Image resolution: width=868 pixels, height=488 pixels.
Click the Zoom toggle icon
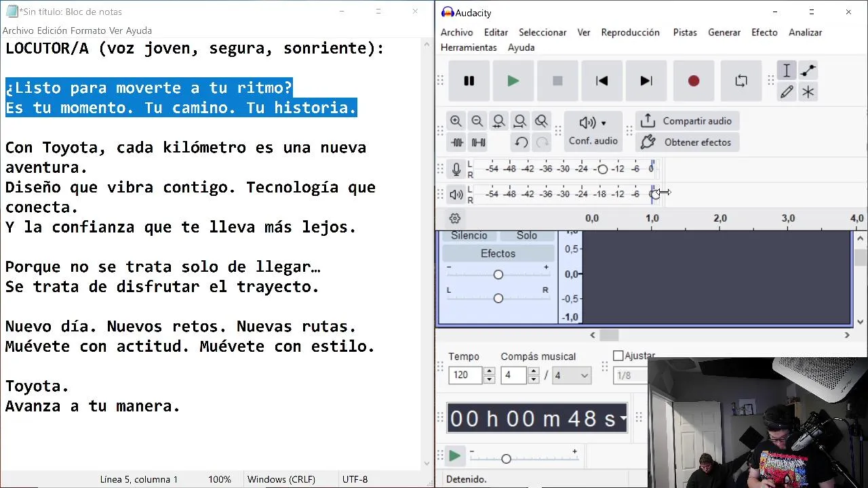point(541,121)
